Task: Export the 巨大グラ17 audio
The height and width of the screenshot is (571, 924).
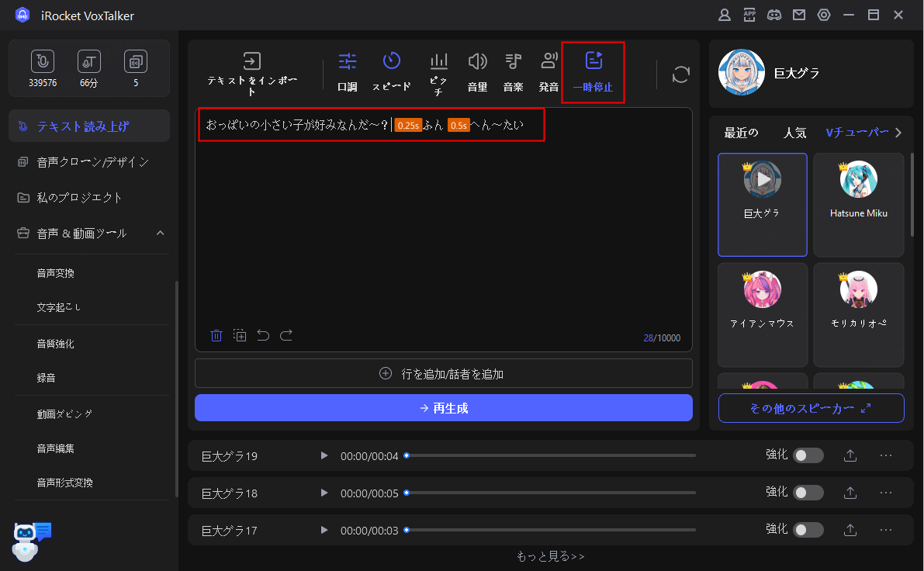Action: tap(850, 530)
